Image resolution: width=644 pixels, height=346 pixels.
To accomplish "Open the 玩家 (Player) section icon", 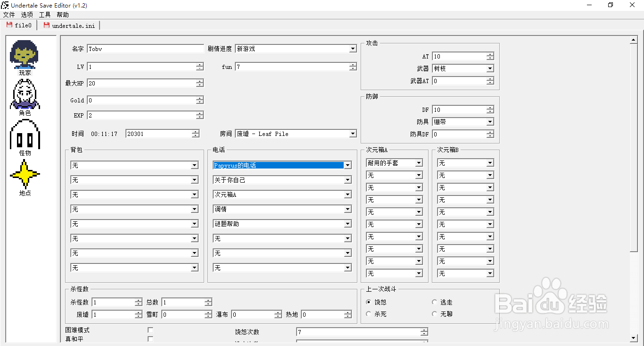I will pyautogui.click(x=24, y=54).
